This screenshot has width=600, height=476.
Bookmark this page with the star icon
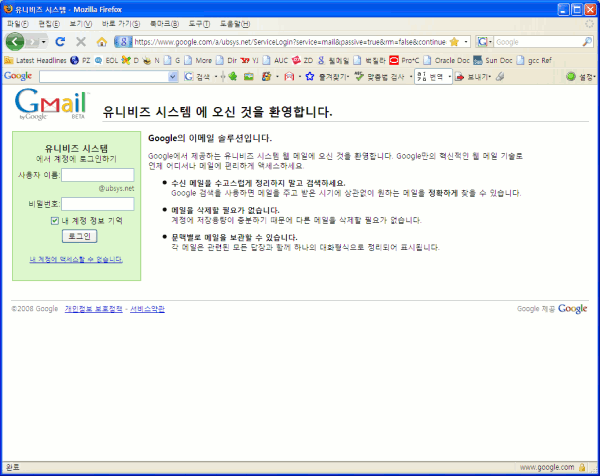coord(454,42)
